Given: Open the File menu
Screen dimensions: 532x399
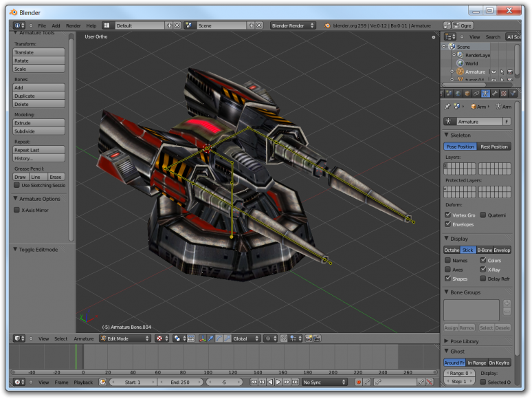Looking at the screenshot, I should [x=42, y=25].
